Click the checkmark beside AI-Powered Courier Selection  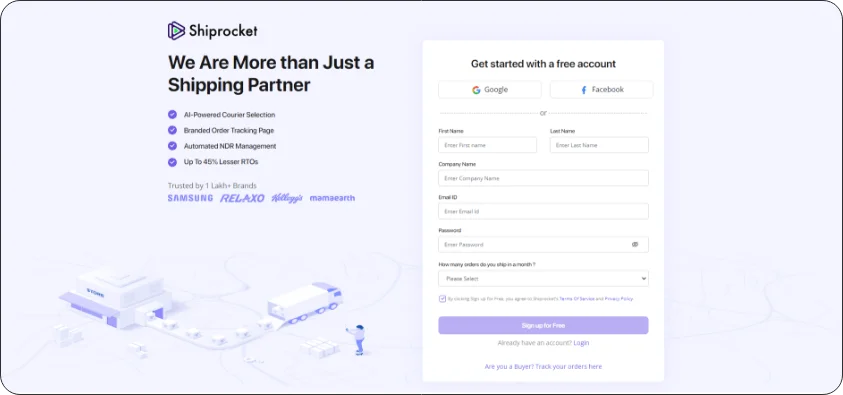172,114
